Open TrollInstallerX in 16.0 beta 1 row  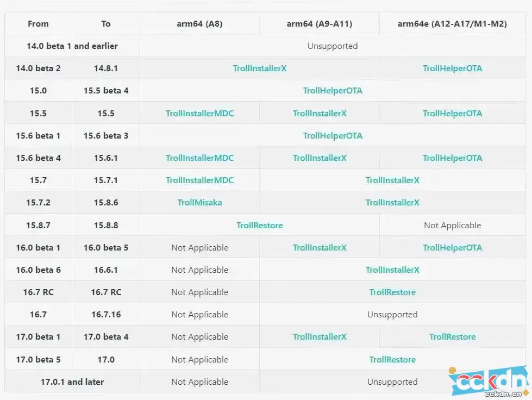tap(320, 248)
